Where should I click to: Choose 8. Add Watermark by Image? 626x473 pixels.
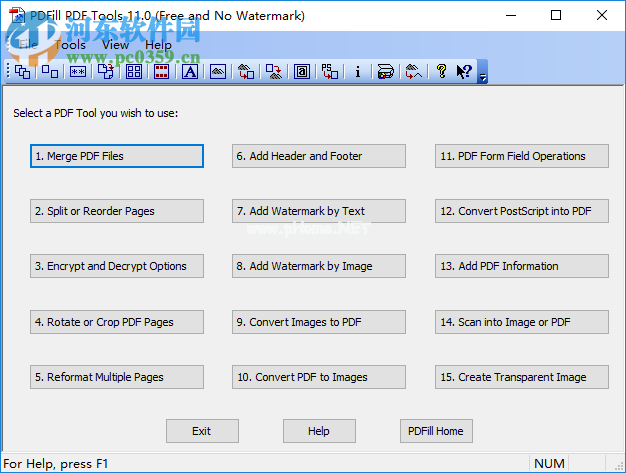coord(319,266)
